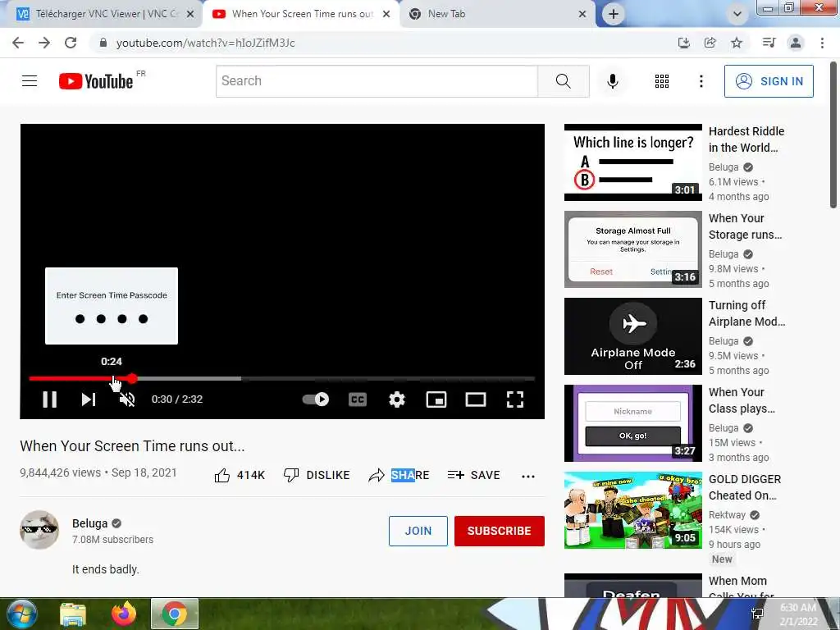Click the JOIN button
Image resolution: width=840 pixels, height=630 pixels.
[418, 531]
